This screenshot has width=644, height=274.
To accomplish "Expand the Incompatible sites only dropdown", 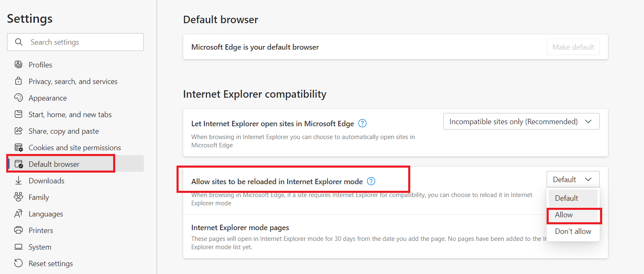I will 521,122.
